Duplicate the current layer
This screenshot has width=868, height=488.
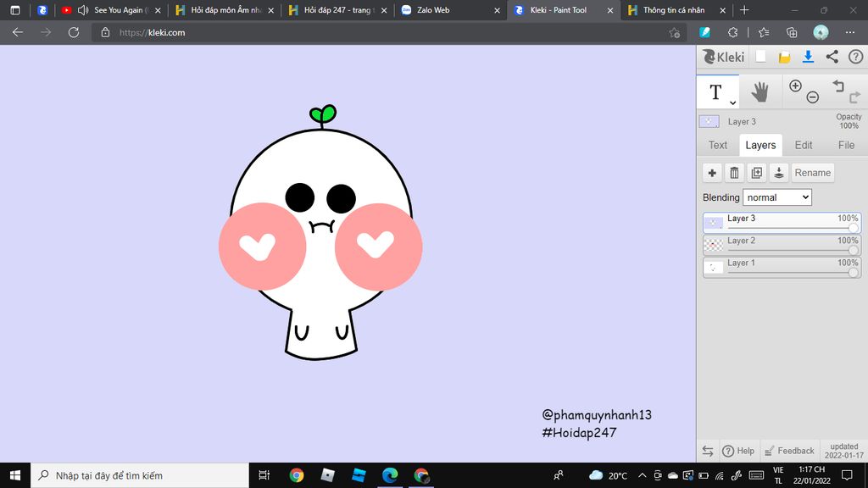[757, 173]
